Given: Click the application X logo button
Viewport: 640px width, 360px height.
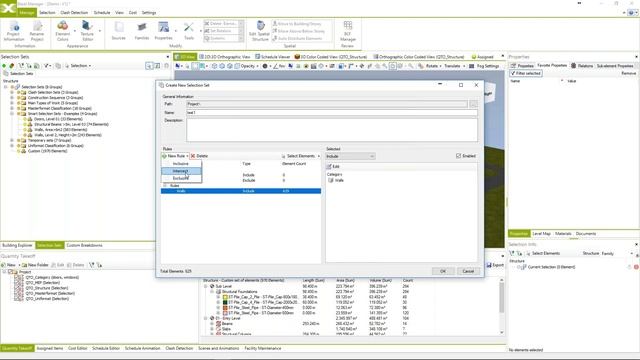Looking at the screenshot, I should [8, 8].
